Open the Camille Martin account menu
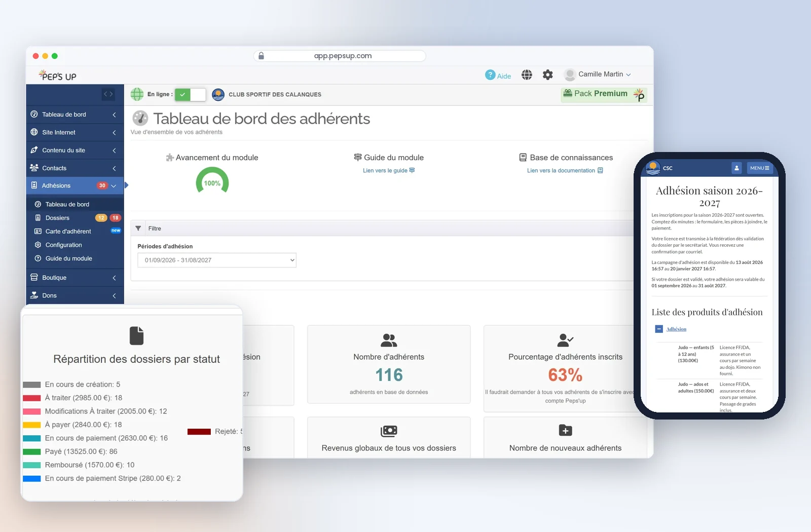 coord(598,74)
